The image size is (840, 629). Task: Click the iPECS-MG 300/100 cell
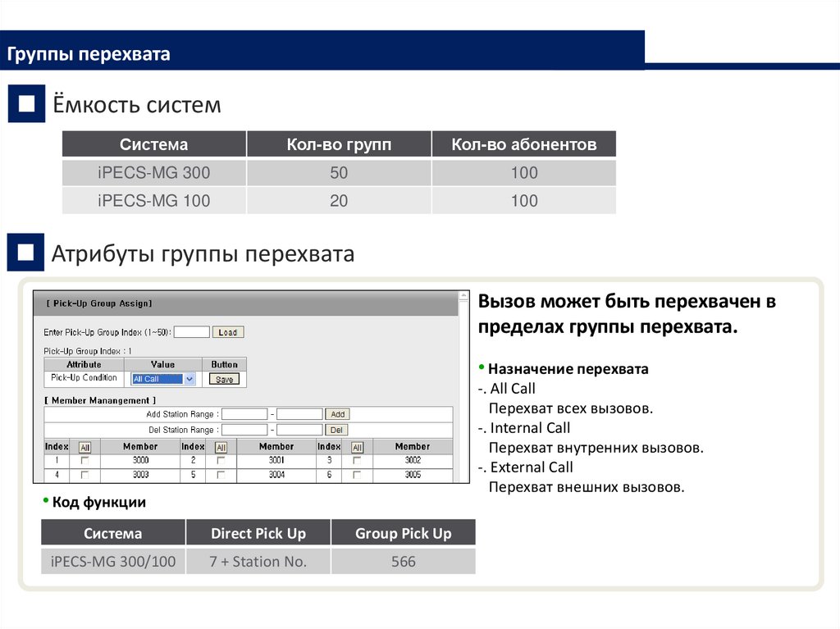(x=113, y=561)
